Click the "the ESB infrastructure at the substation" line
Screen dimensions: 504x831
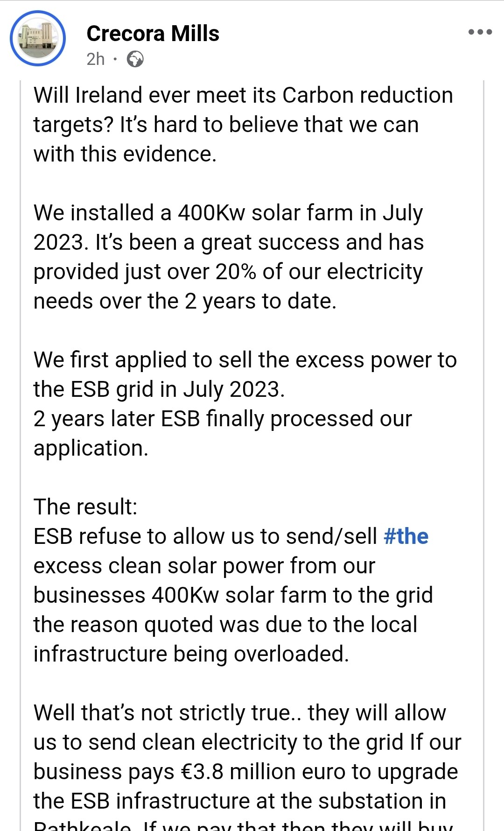click(239, 801)
